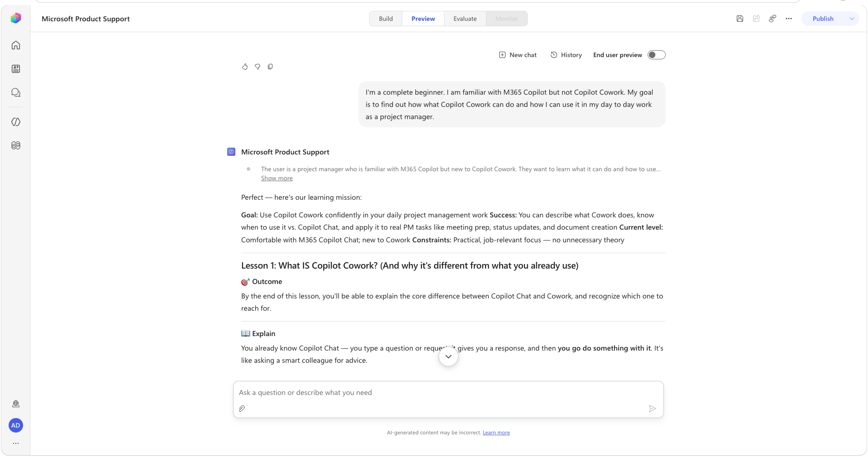868x457 pixels.
Task: Give the response a thumbs down
Action: [258, 67]
